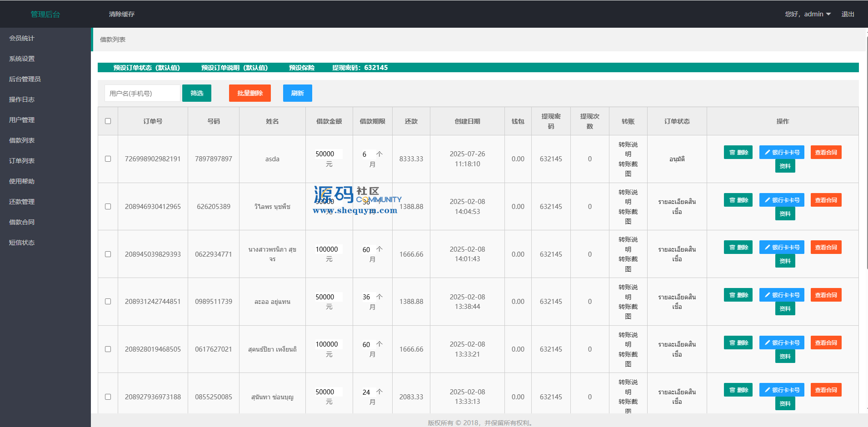This screenshot has width=868, height=427.
Task: Select the checkbox for order 208945039829393
Action: point(108,254)
